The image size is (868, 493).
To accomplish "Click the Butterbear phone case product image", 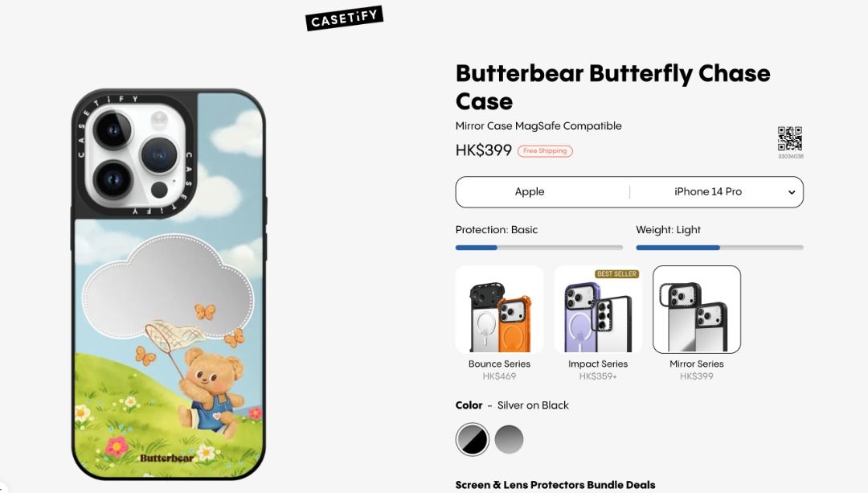I will coord(169,284).
